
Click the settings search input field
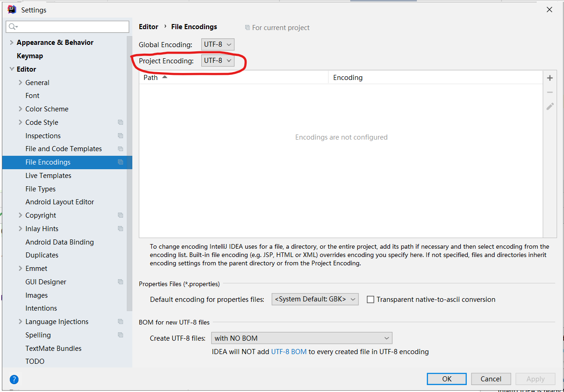click(68, 27)
